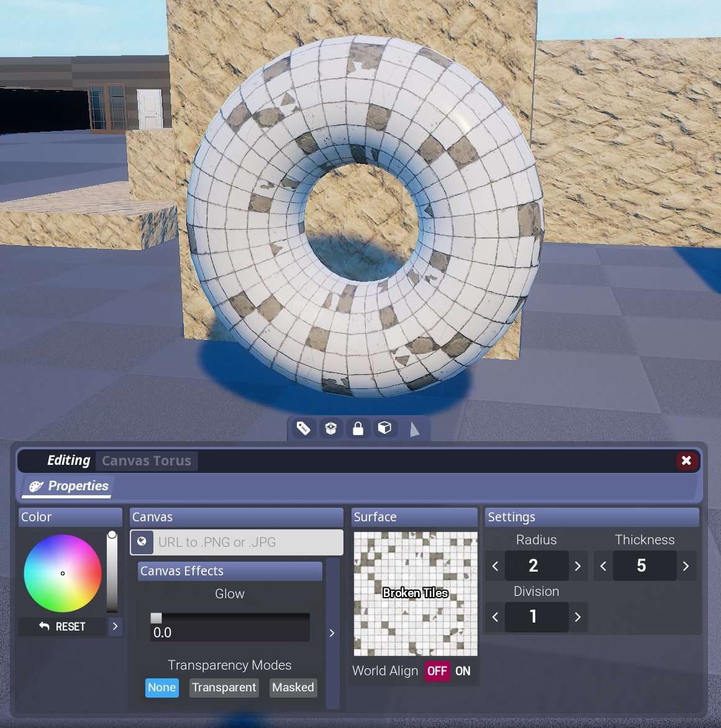Select Transparent transparency mode

point(224,687)
